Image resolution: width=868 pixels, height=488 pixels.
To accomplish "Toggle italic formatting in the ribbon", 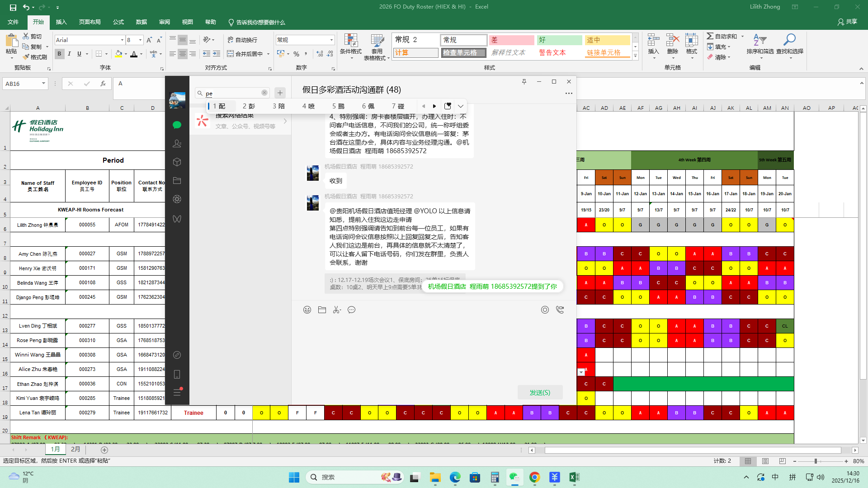I will click(x=69, y=54).
